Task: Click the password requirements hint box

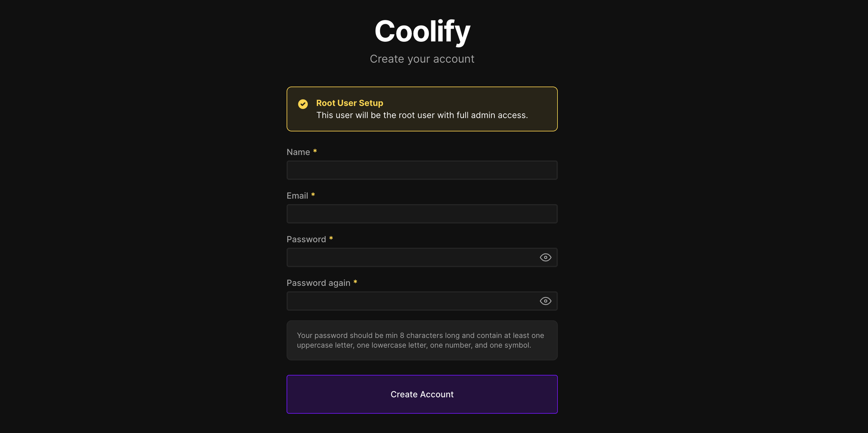Action: (422, 340)
